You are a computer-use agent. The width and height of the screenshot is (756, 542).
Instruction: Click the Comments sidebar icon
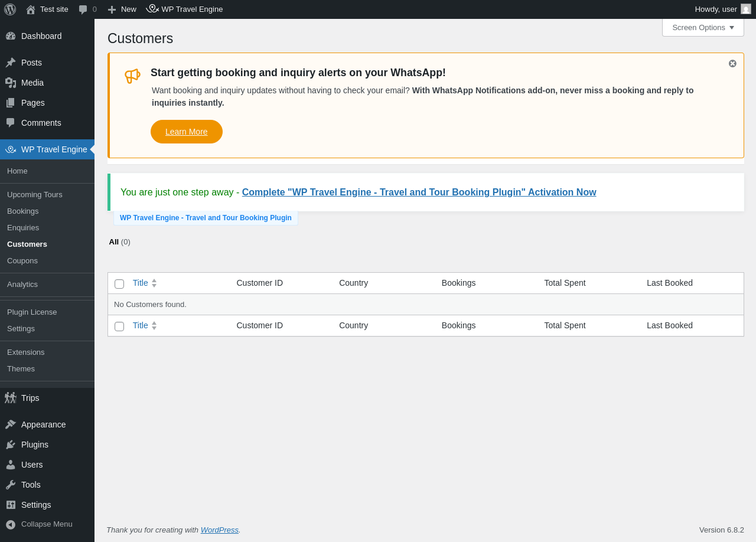pyautogui.click(x=11, y=123)
